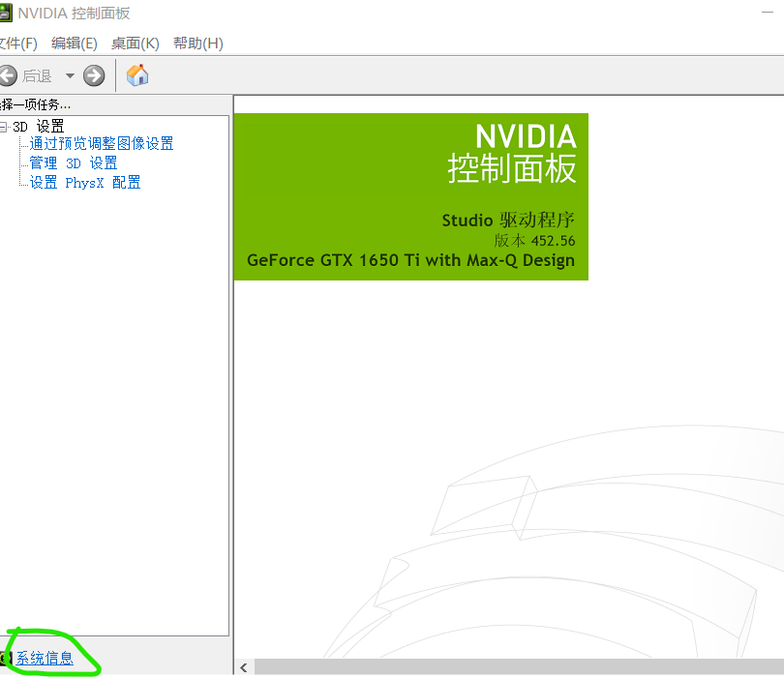Click the NVIDIA icon in the title bar
Viewport: 784px width, 678px height.
pyautogui.click(x=9, y=12)
